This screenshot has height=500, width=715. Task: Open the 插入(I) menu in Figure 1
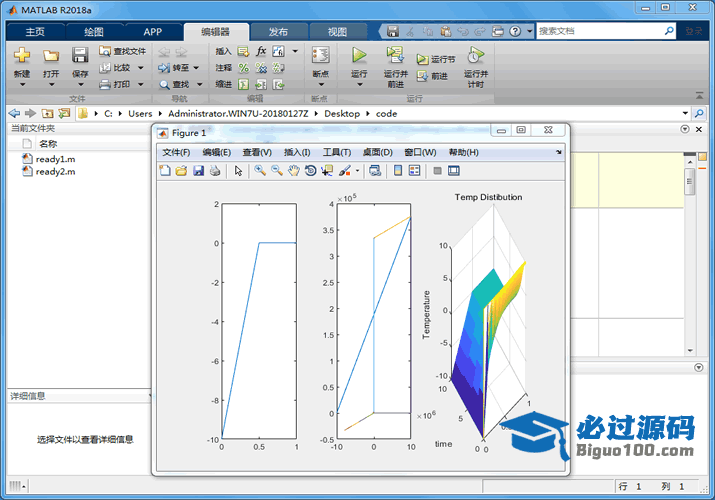[x=297, y=152]
